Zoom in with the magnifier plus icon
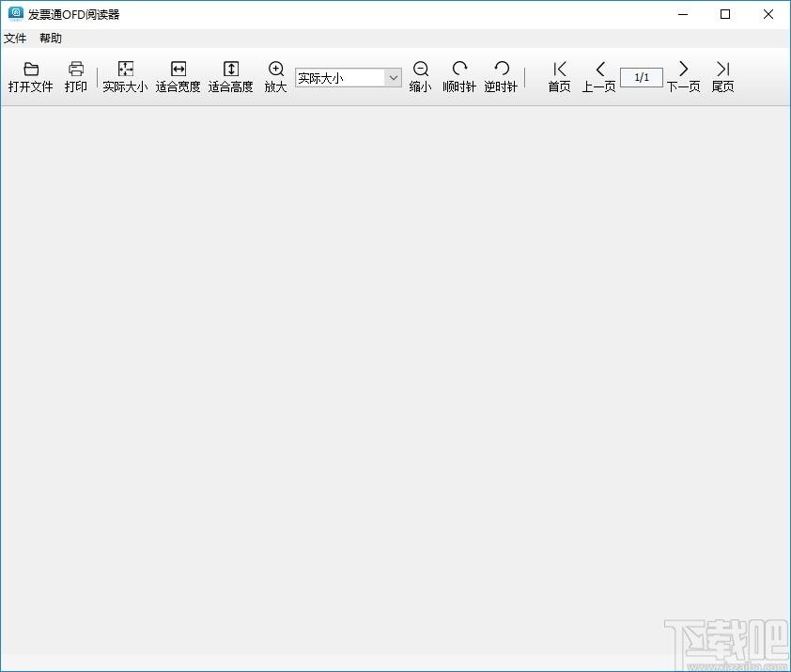Screen dimensions: 791x672 tap(276, 69)
